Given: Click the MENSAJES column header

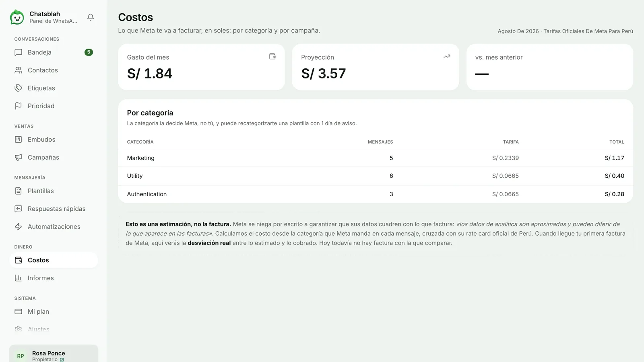Looking at the screenshot, I should (x=380, y=142).
